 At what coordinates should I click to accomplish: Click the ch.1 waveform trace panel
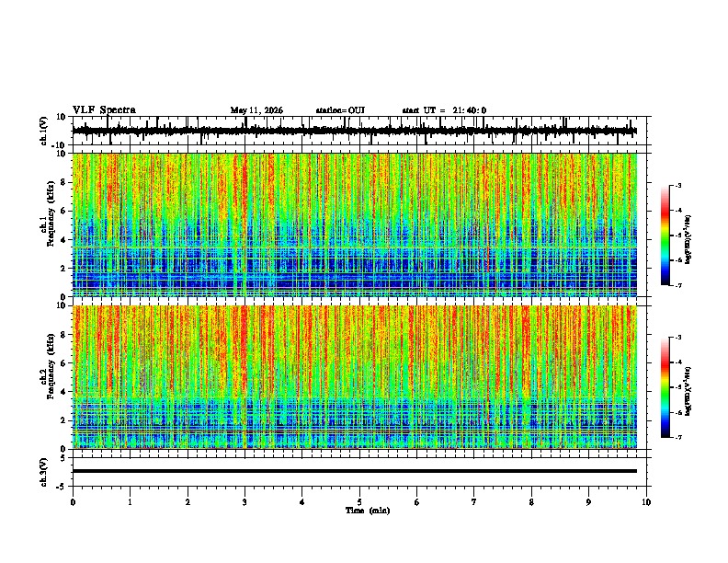click(x=355, y=131)
